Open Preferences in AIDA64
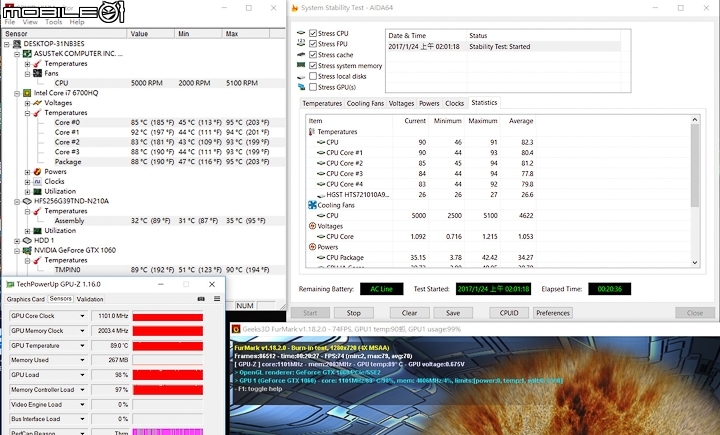 553,313
